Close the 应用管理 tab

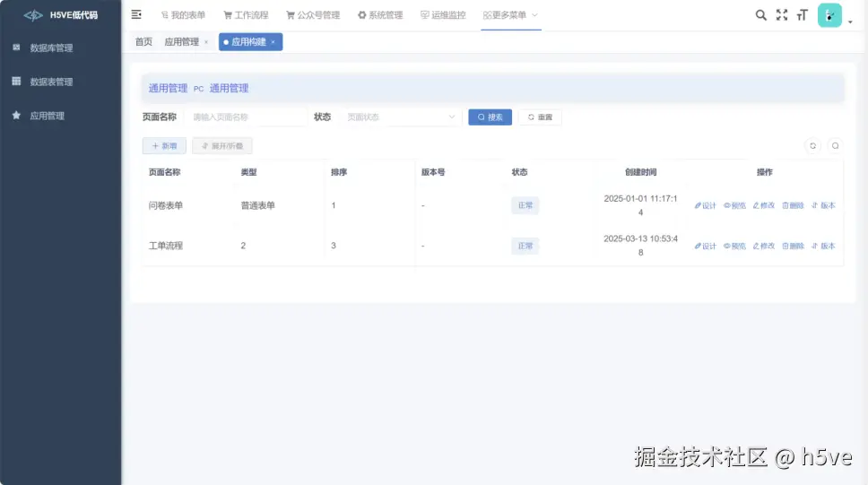[206, 42]
